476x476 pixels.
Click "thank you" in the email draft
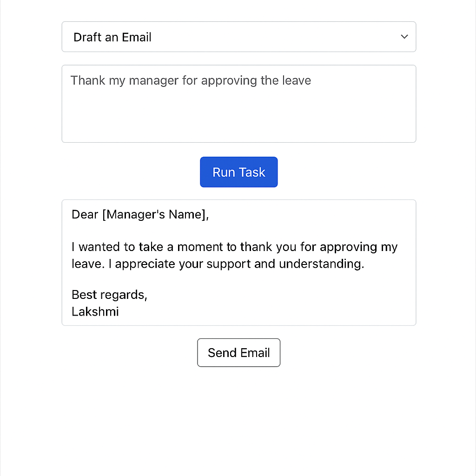[x=269, y=246]
